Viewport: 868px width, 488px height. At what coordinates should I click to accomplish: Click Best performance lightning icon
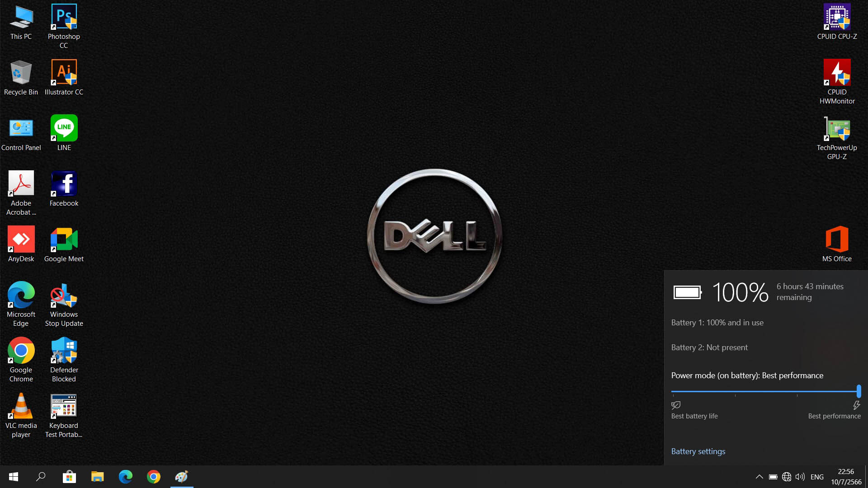[856, 405]
